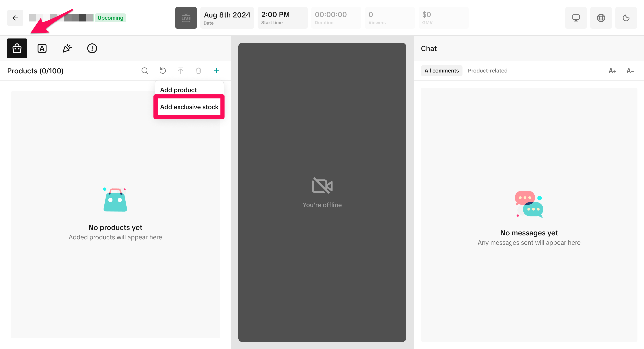Toggle dark mode moon icon

(626, 18)
